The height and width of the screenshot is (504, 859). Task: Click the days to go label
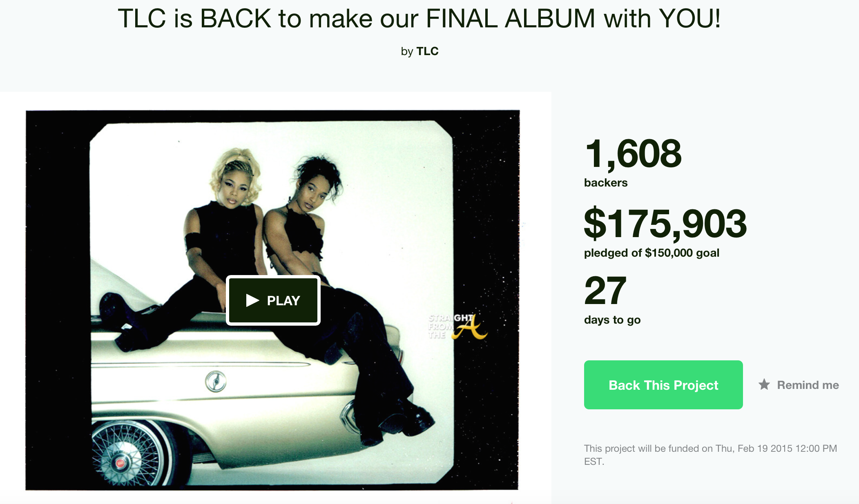point(612,320)
